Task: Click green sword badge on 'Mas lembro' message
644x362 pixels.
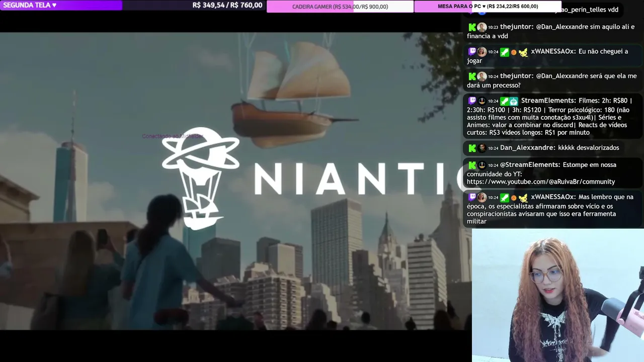Action: point(504,198)
